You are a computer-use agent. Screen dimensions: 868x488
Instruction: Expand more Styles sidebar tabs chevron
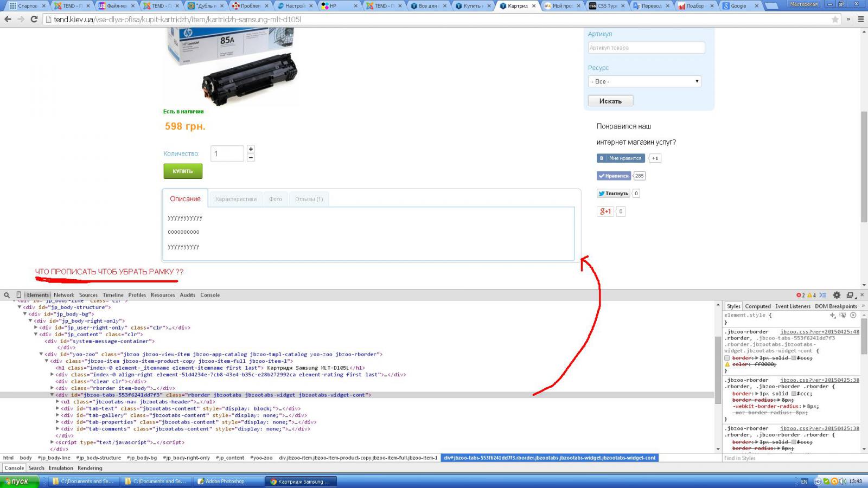(863, 306)
